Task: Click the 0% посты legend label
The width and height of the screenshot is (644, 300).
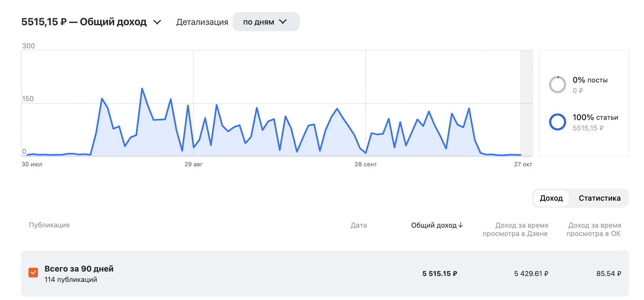Action: pos(590,80)
